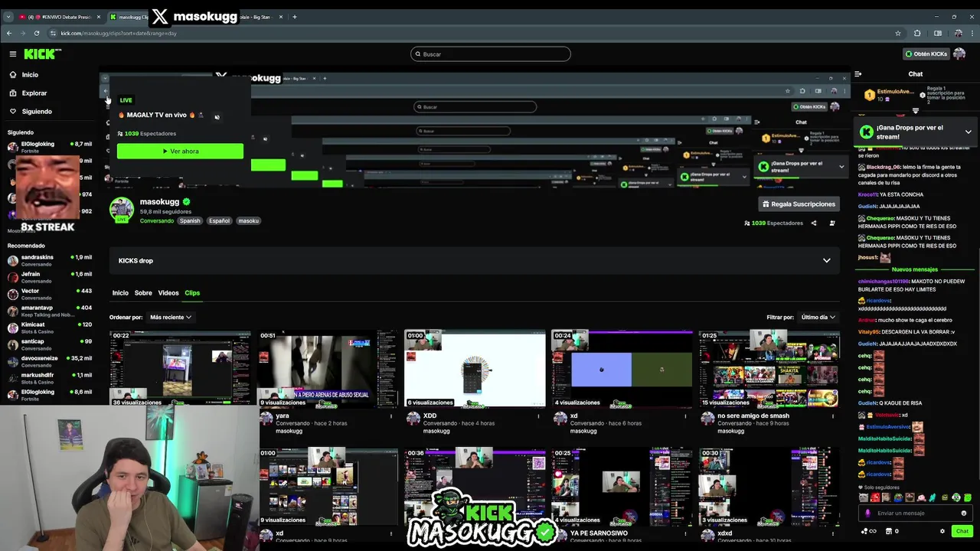The width and height of the screenshot is (980, 551).
Task: Click the Buscar search field
Action: coord(490,54)
